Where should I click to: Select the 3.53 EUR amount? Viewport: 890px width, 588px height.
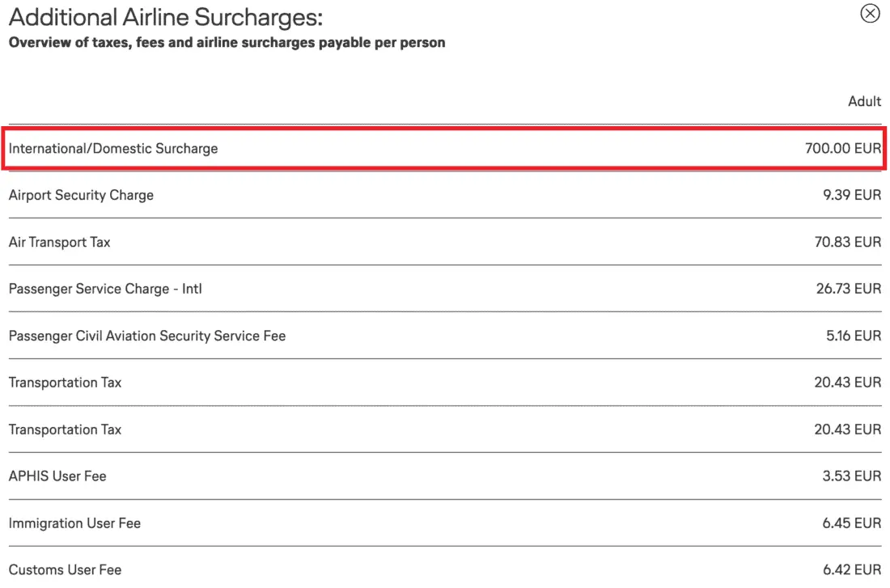click(x=852, y=476)
